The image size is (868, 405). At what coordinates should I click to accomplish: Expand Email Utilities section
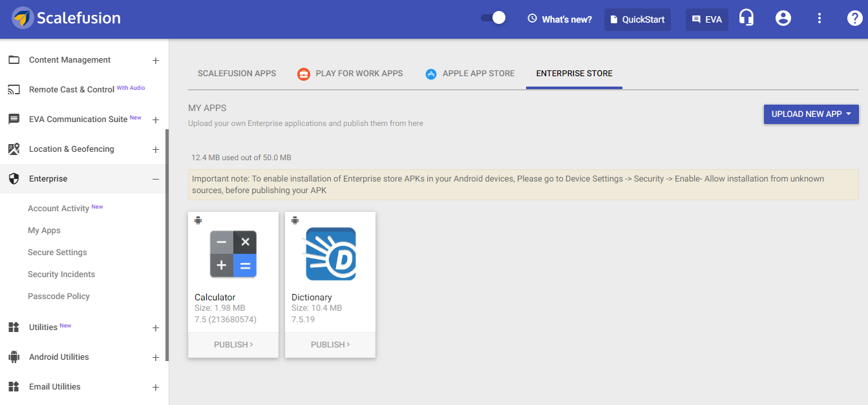tap(156, 388)
